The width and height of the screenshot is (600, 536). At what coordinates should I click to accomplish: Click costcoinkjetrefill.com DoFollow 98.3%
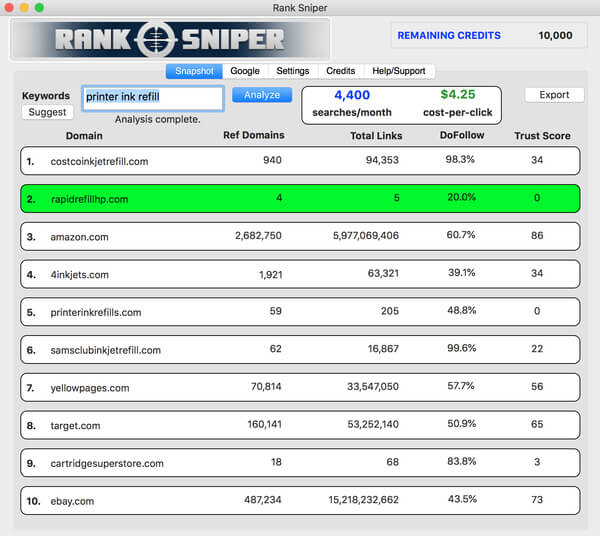click(x=460, y=160)
